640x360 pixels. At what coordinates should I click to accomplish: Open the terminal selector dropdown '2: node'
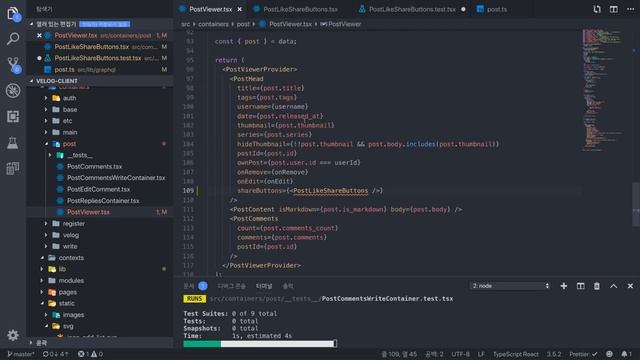[x=510, y=286]
